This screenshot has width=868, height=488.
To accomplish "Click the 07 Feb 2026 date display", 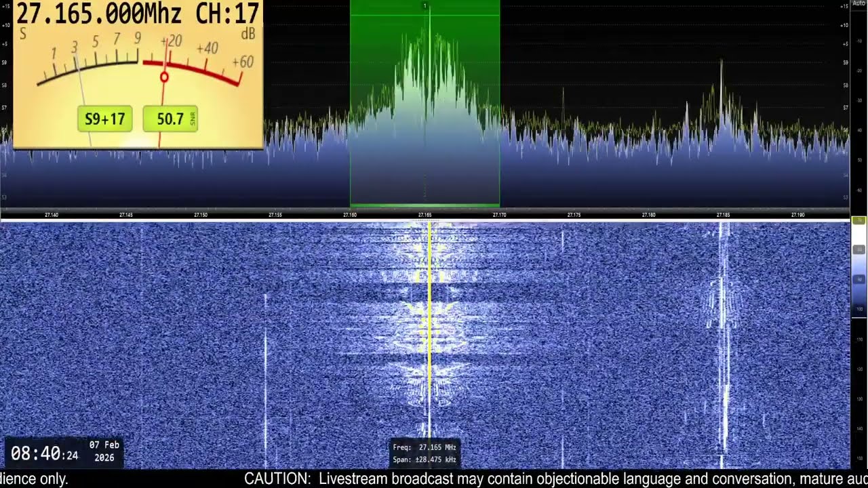I will pyautogui.click(x=104, y=451).
